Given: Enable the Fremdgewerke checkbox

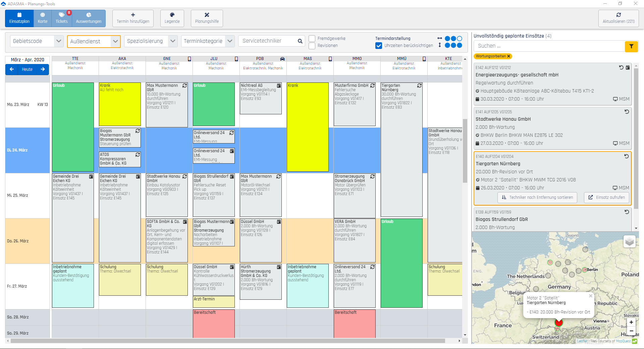Looking at the screenshot, I should (x=312, y=38).
